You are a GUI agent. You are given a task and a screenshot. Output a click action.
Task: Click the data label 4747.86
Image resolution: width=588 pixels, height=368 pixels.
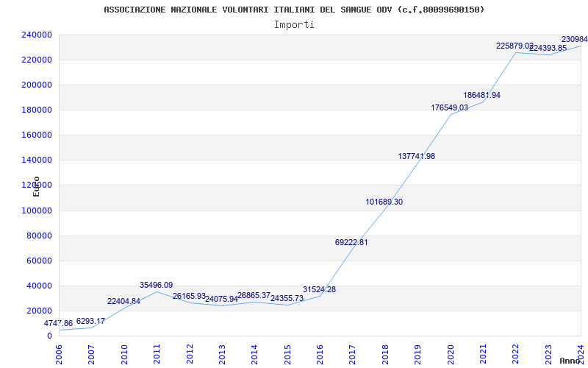point(58,323)
